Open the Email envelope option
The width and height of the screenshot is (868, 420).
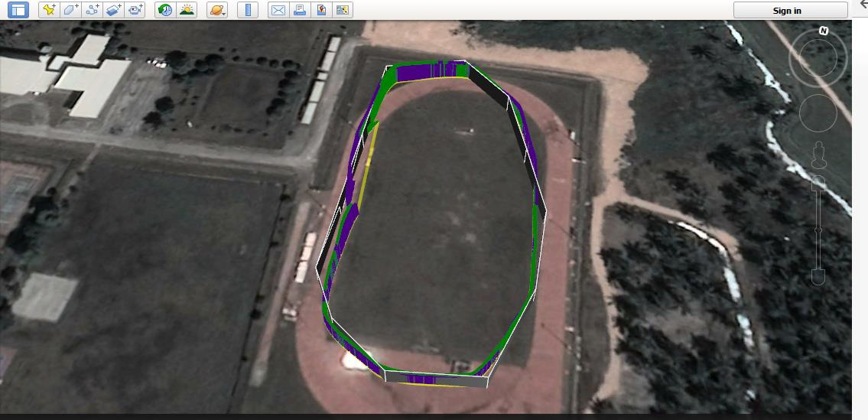click(278, 10)
